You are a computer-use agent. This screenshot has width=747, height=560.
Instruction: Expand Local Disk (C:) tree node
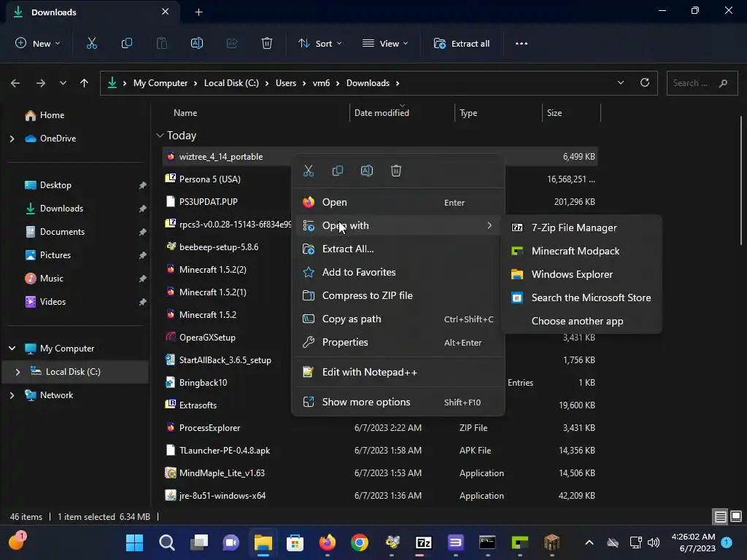pos(18,372)
